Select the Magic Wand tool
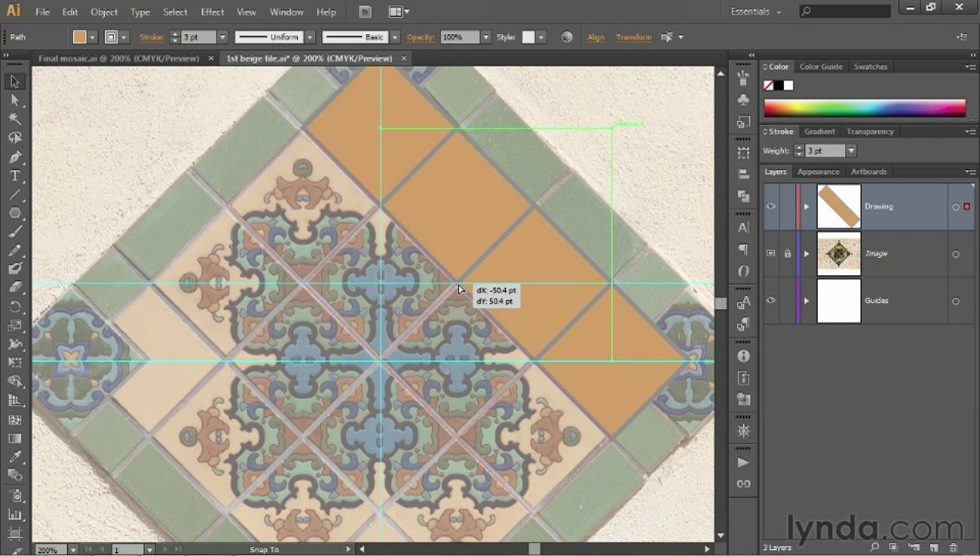 point(15,119)
